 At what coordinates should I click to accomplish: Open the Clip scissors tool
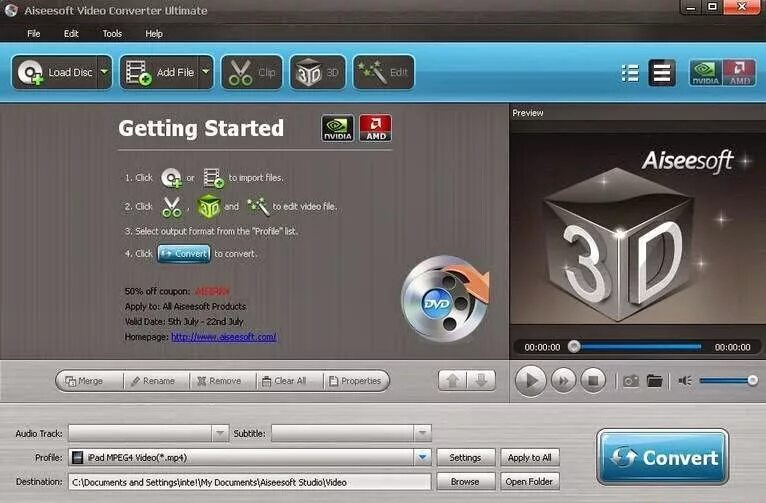[x=252, y=72]
